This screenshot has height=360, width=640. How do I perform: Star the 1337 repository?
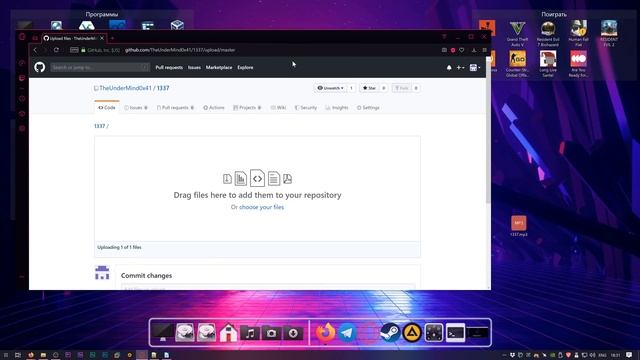click(369, 88)
